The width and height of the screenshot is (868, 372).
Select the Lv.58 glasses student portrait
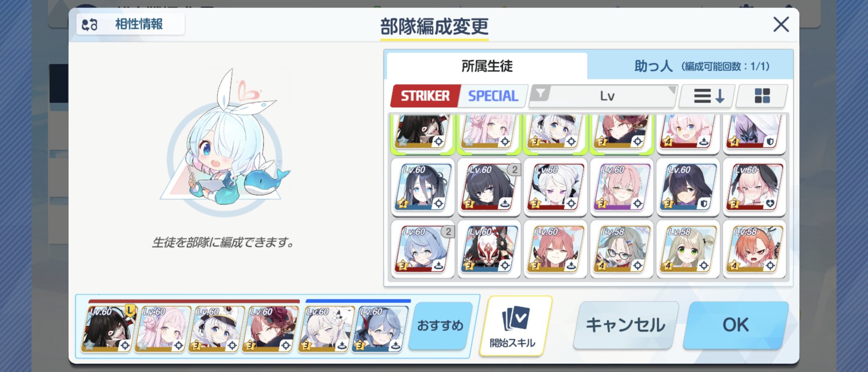621,249
